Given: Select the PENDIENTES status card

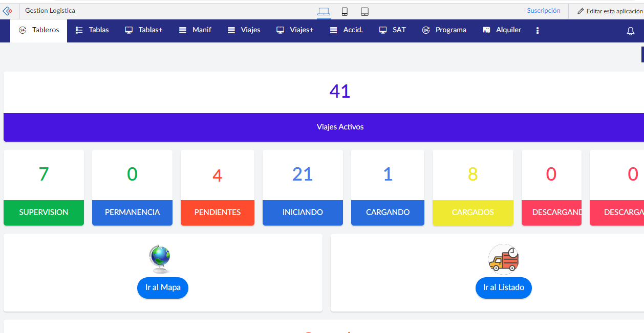Looking at the screenshot, I should [217, 212].
